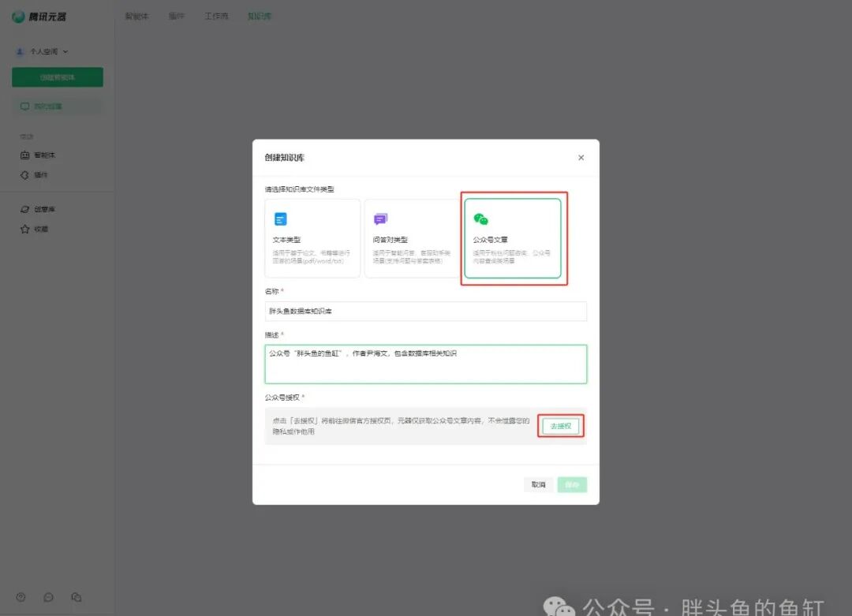Click the green create button in the sidebar
852x616 pixels.
point(58,77)
